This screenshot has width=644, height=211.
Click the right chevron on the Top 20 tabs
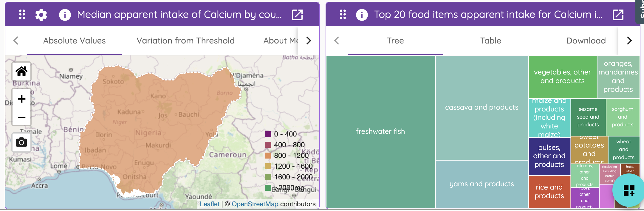point(630,41)
